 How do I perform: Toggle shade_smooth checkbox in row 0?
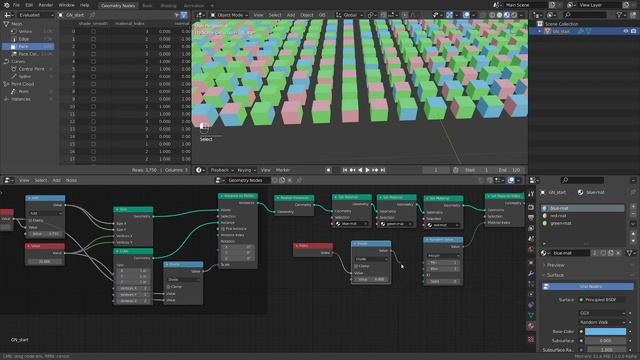[x=93, y=31]
